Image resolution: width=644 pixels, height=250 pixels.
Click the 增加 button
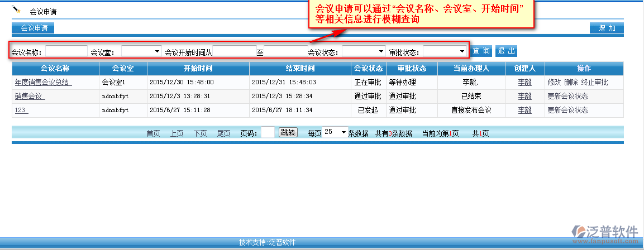point(607,28)
